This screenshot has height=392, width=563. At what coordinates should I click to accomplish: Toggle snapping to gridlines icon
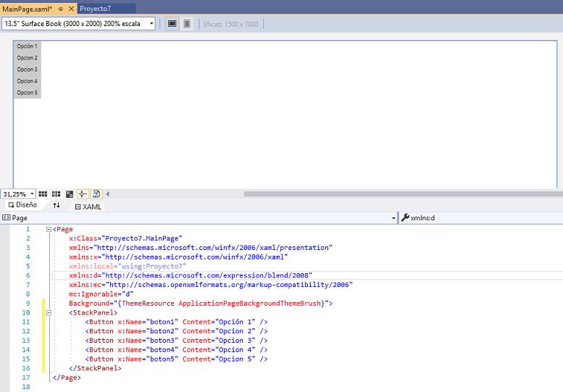(x=57, y=194)
